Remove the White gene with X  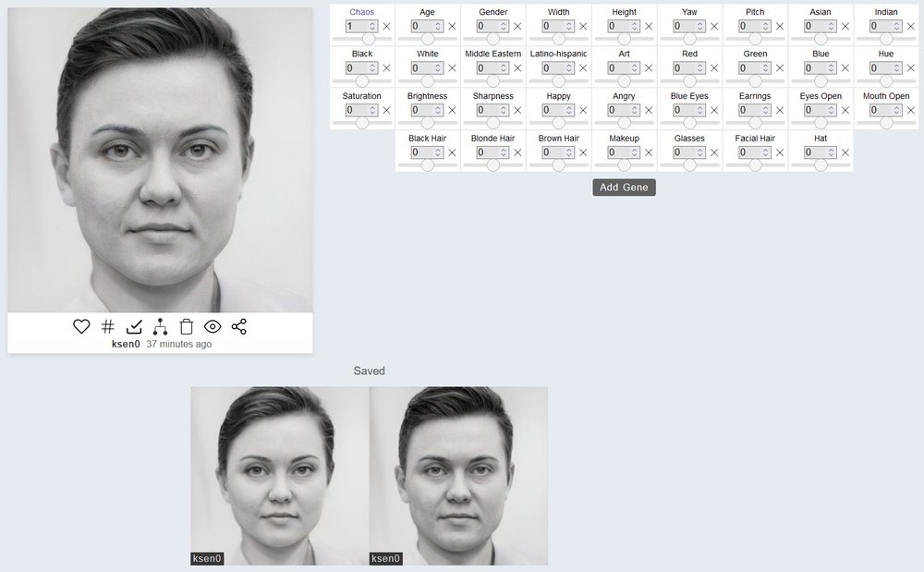click(x=452, y=68)
